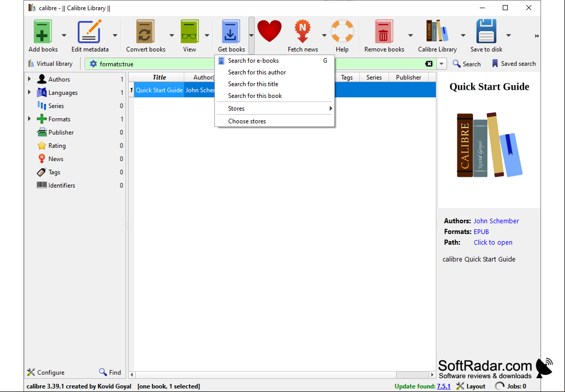Open the Convert books dropdown arrow
The height and width of the screenshot is (392, 565).
171,35
